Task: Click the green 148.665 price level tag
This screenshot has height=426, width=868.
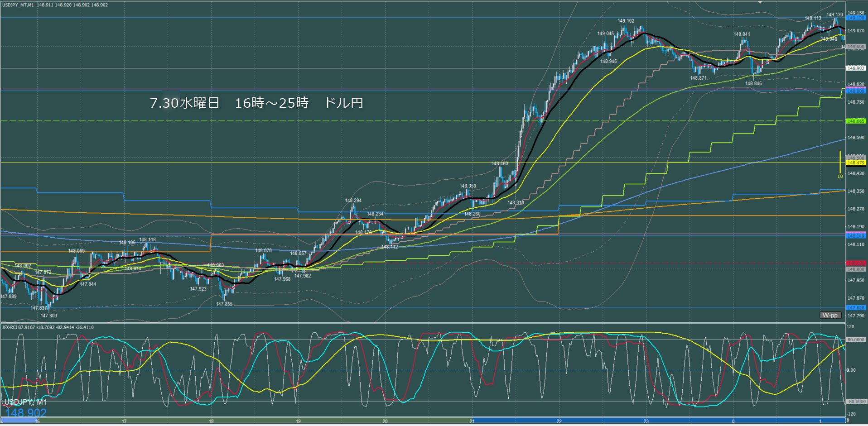Action: pos(856,121)
